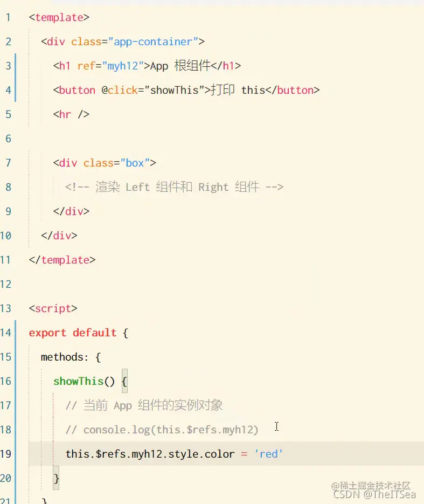
Task: Click line number 19 in the gutter
Action: click(x=6, y=454)
